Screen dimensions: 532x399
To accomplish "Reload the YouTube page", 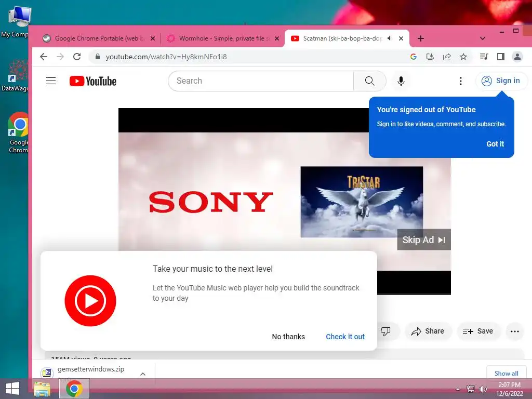I will (77, 57).
